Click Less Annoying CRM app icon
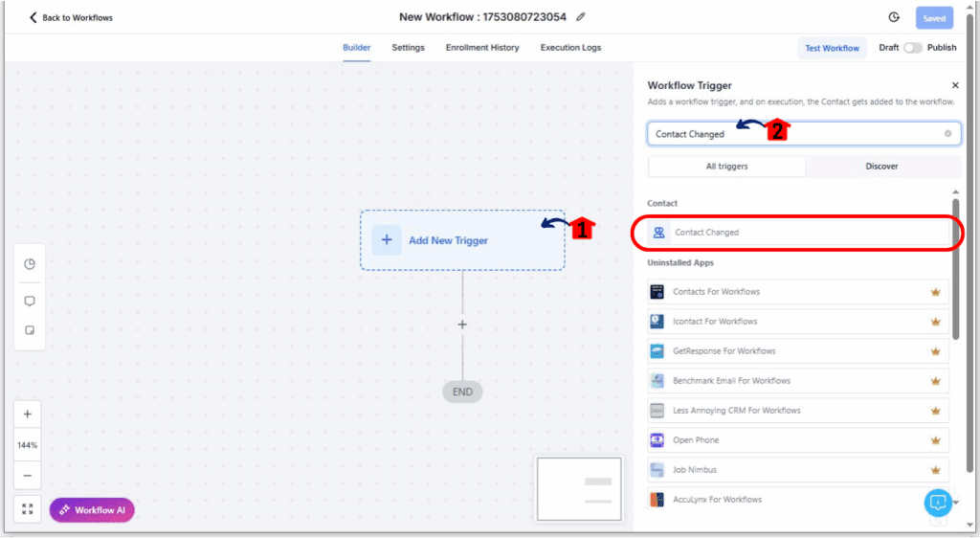 (x=657, y=411)
